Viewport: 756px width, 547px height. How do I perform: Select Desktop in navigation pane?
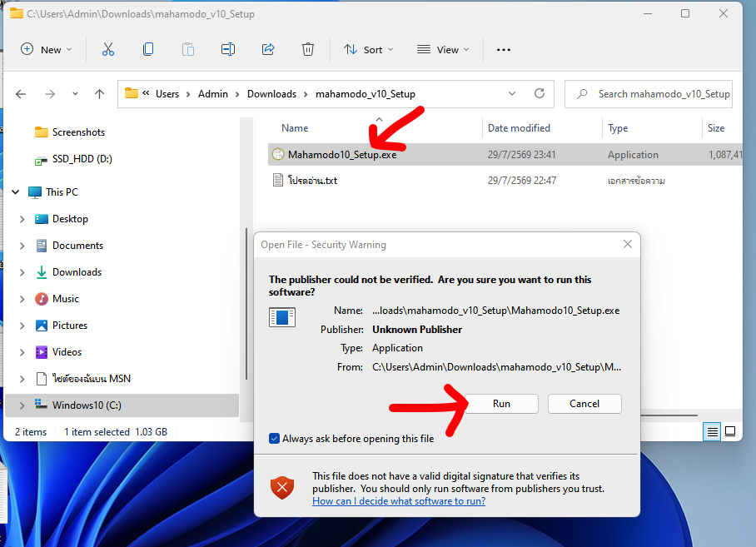(70, 219)
